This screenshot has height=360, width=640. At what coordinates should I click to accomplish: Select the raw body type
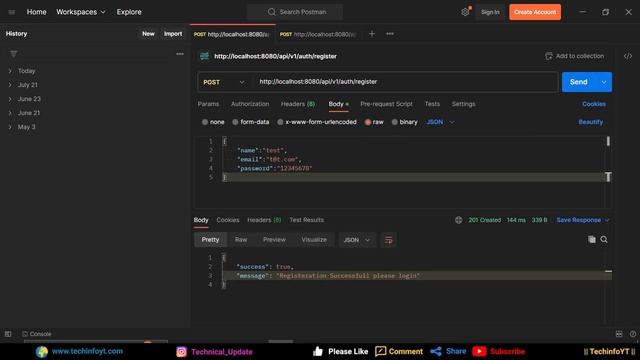(368, 122)
